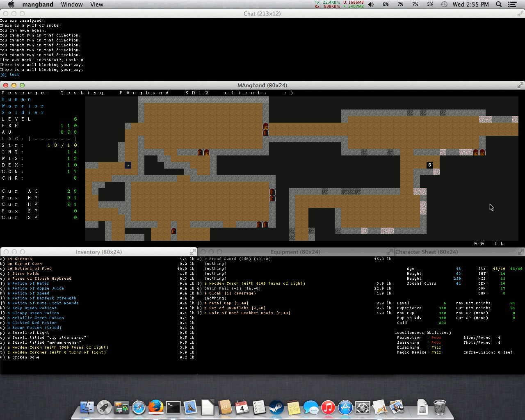The image size is (525, 420).
Task: Launch iTunes music icon in dock
Action: (x=328, y=407)
